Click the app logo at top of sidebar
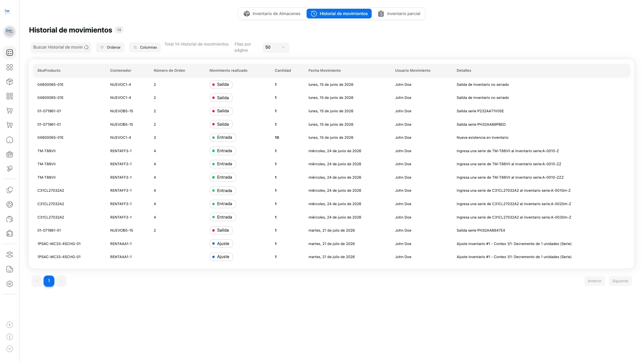Screen dimensions: 644x362 click(8, 12)
